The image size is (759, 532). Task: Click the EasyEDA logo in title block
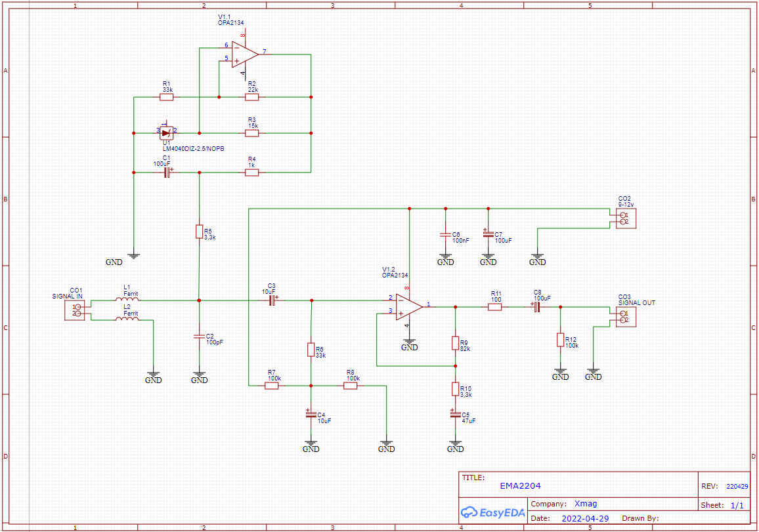tap(493, 513)
